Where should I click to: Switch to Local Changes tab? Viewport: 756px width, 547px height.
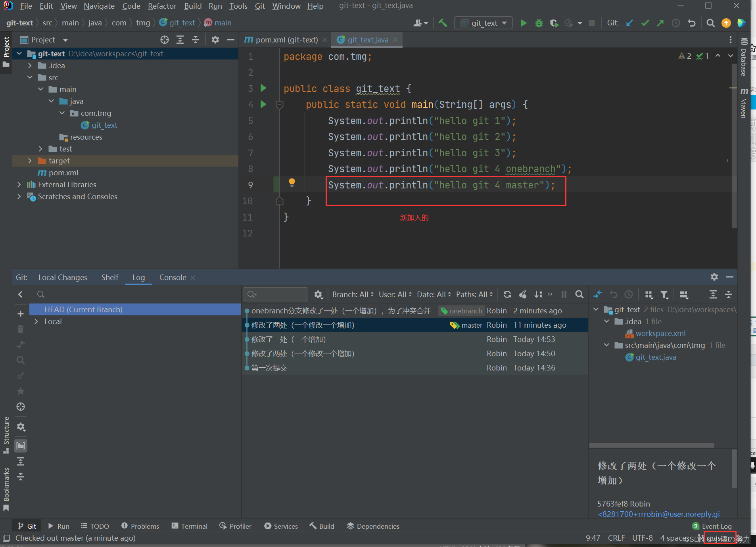click(63, 277)
